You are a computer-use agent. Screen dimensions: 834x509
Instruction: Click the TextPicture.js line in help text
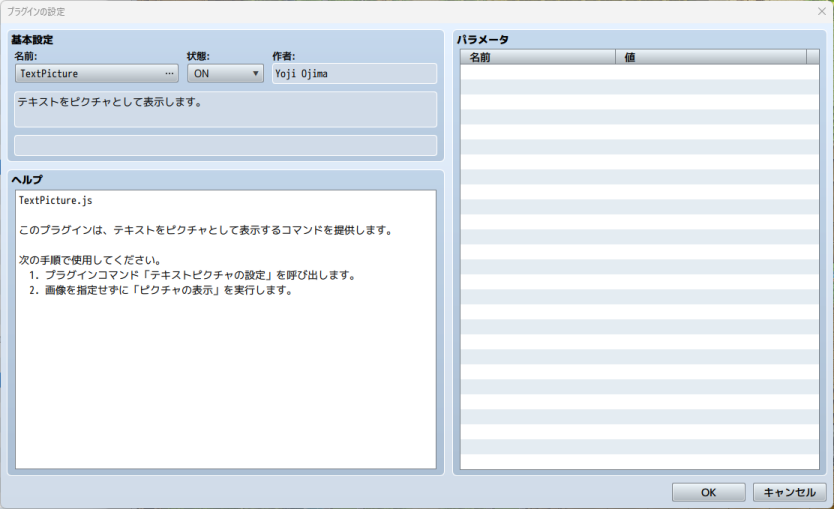point(56,201)
